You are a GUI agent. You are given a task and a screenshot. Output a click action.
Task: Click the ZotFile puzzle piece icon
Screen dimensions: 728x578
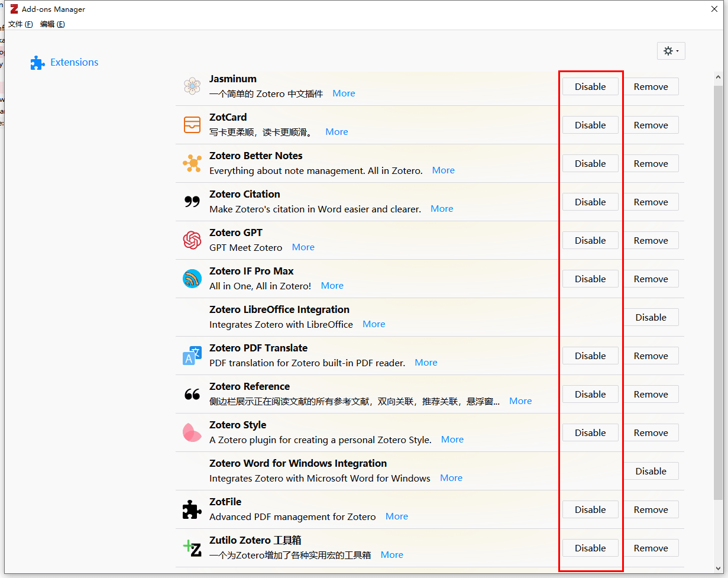(192, 509)
